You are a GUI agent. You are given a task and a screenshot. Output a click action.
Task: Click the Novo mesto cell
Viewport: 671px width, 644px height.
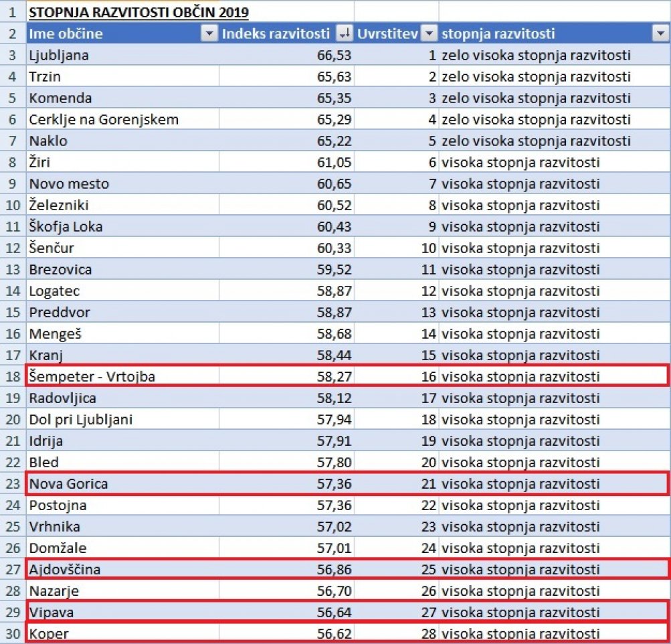tap(123, 183)
